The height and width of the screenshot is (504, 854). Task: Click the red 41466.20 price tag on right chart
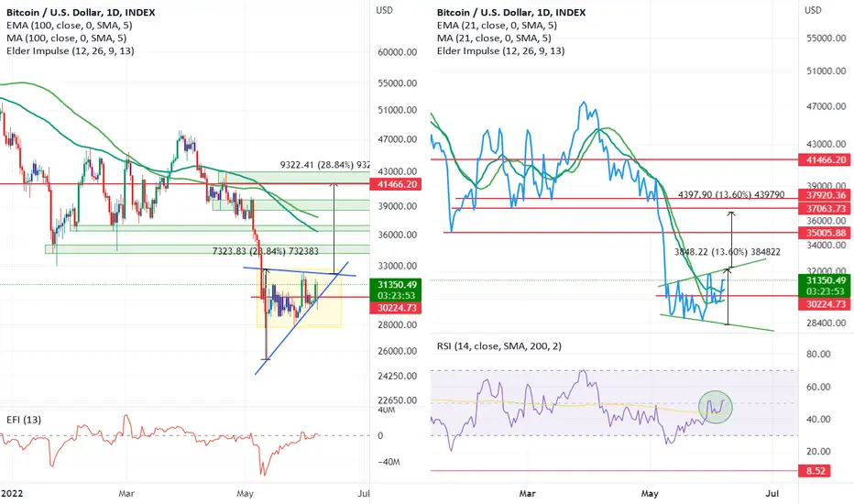click(826, 159)
